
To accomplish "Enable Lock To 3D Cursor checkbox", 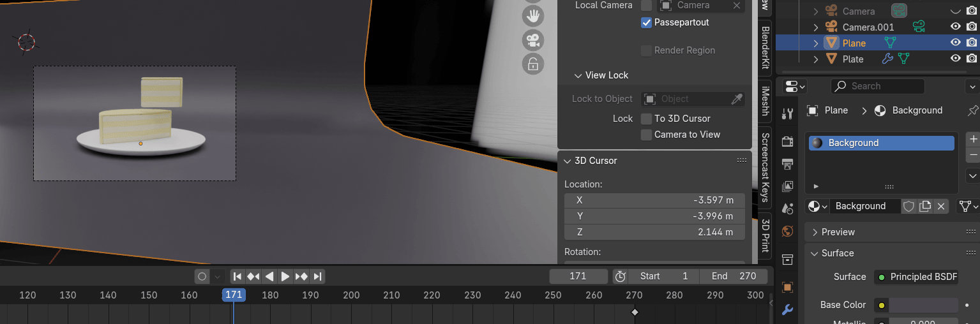I will click(x=646, y=119).
